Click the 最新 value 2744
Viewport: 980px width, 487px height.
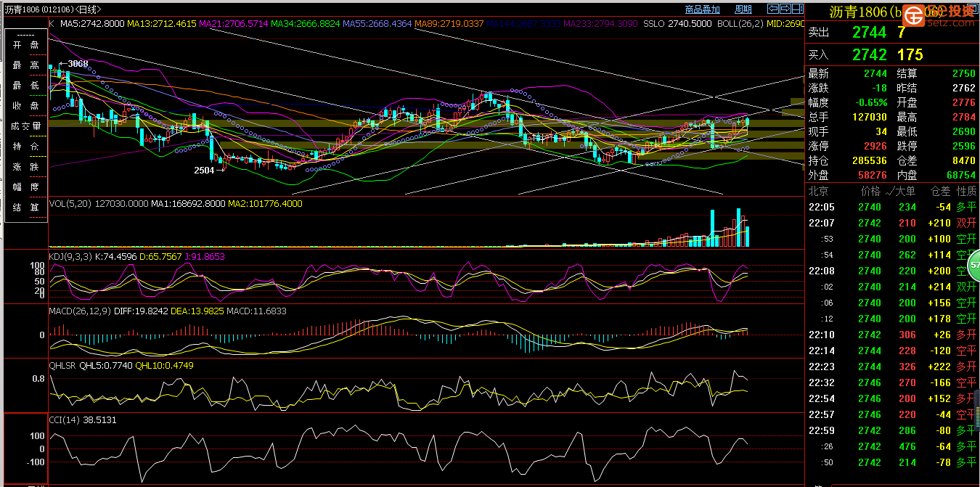click(875, 74)
